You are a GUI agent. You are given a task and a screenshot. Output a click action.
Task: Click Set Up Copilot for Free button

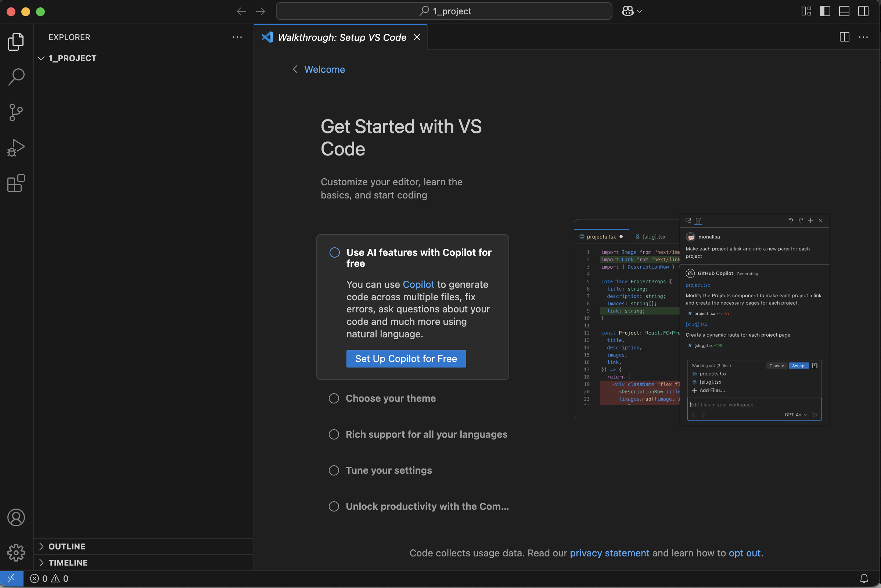[x=406, y=359]
